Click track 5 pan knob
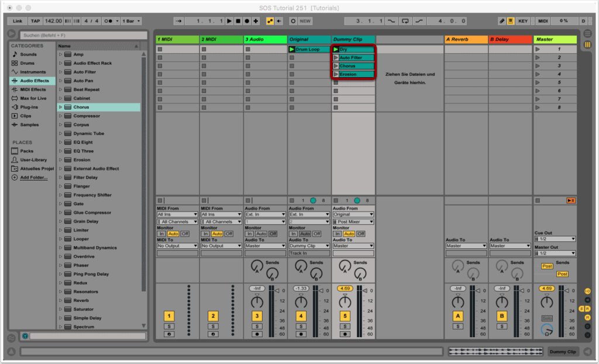 (x=346, y=302)
